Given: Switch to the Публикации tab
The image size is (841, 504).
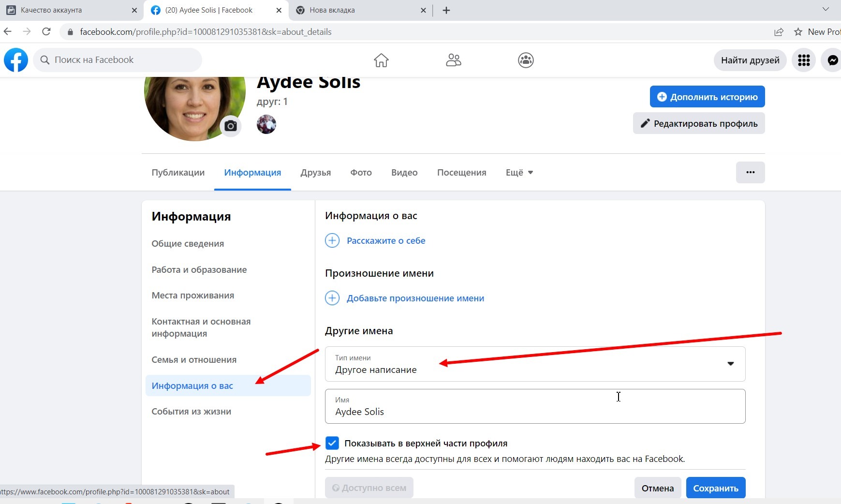Looking at the screenshot, I should 178,173.
